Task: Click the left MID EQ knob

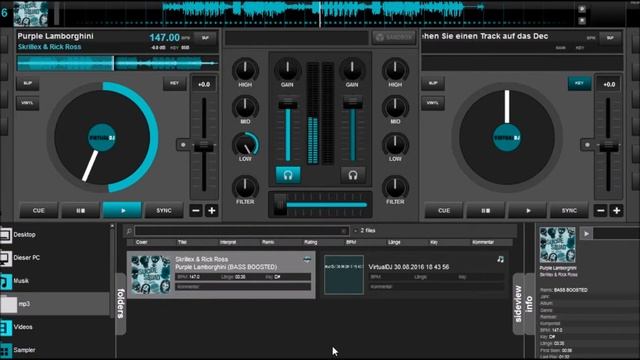Action: 245,107
